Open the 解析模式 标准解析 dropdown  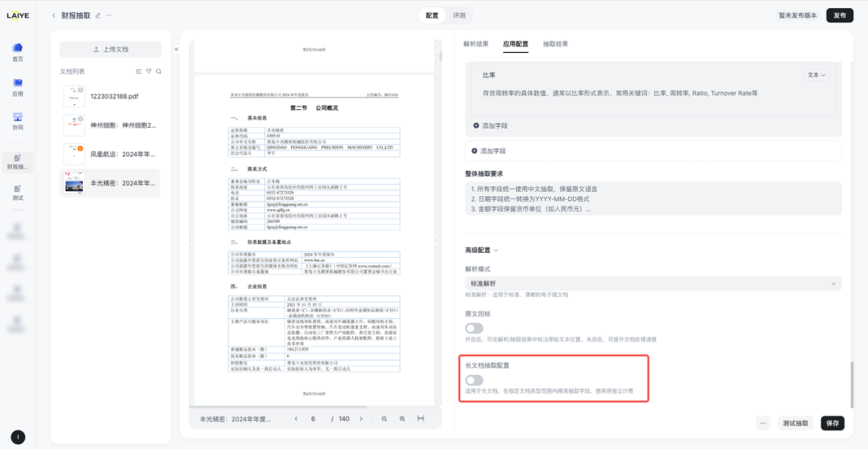pos(653,284)
